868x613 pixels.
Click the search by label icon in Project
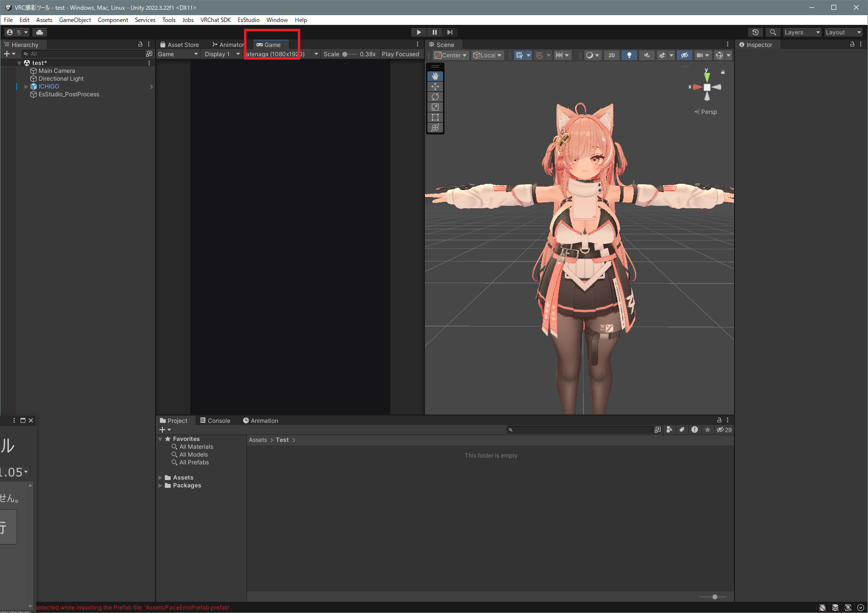pyautogui.click(x=682, y=430)
